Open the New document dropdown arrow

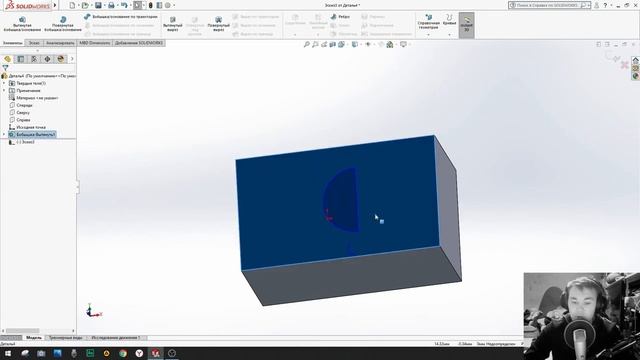78,5
